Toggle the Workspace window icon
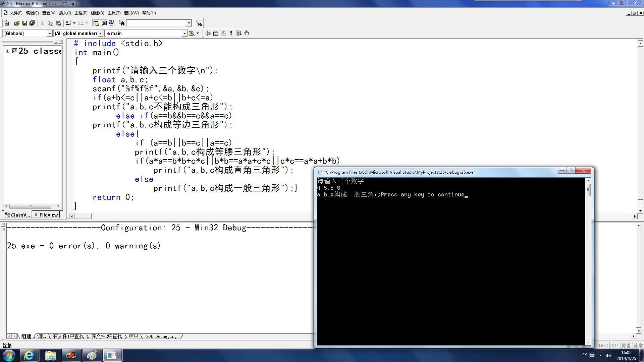Image resolution: width=644 pixels, height=362 pixels. coord(96,23)
